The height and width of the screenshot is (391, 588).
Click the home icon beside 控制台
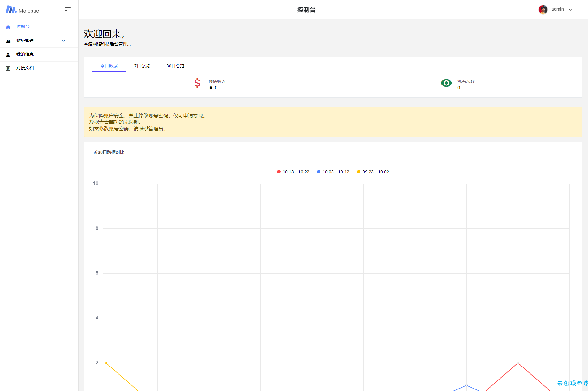pos(8,27)
